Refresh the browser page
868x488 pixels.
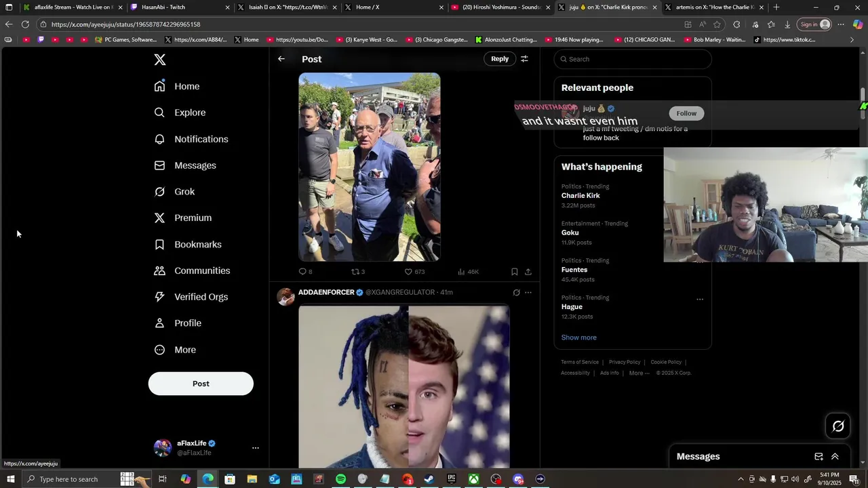(25, 24)
